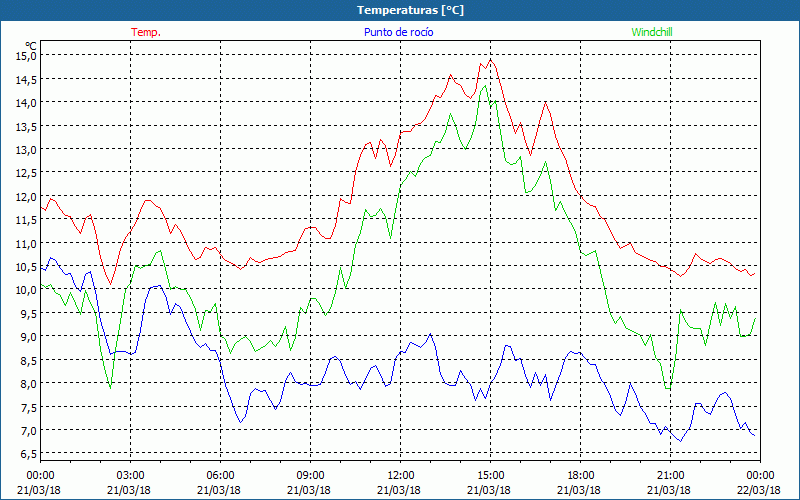Click the 15:00 time axis label
800x500 pixels.
(489, 476)
